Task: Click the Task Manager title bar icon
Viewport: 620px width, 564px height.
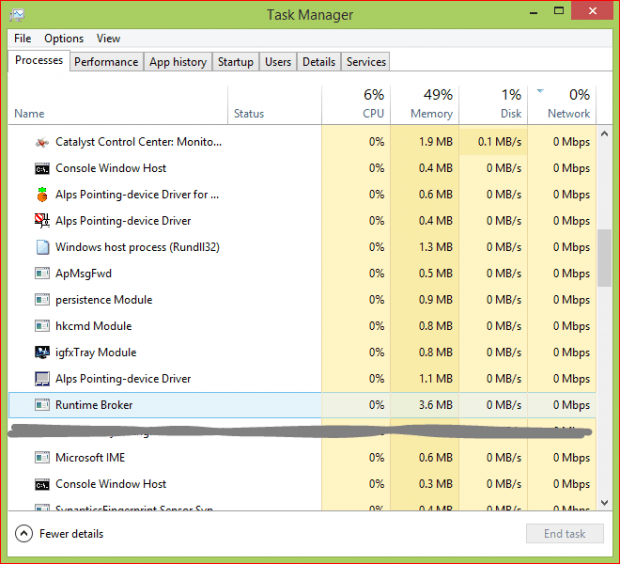Action: 17,15
